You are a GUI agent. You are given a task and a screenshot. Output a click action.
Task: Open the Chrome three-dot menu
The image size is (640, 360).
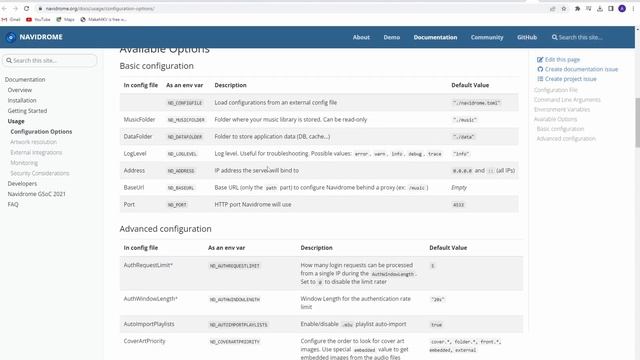pyautogui.click(x=633, y=9)
